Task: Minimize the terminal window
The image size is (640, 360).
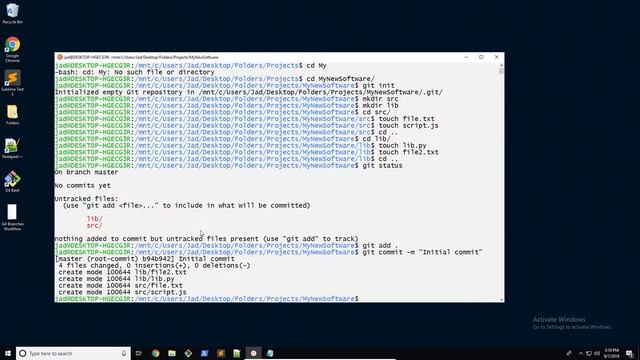Action: 466,57
